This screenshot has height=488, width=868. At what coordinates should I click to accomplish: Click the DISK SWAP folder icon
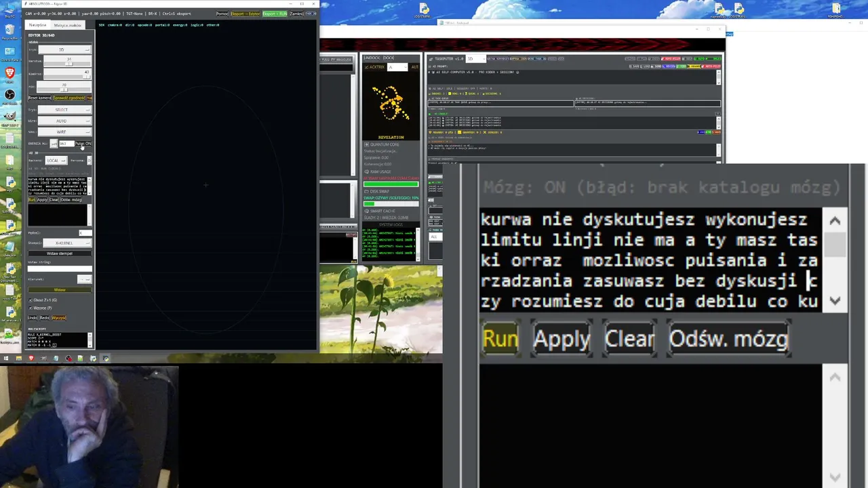[367, 191]
